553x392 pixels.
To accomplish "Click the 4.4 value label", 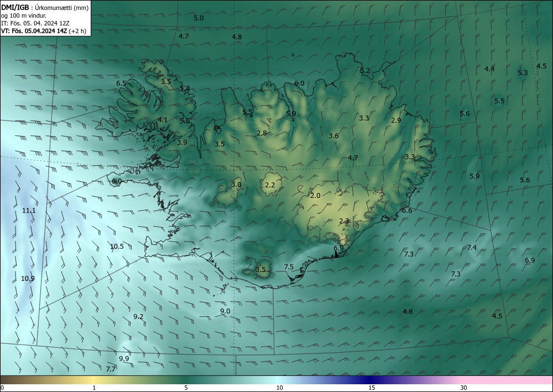I will point(489,69).
